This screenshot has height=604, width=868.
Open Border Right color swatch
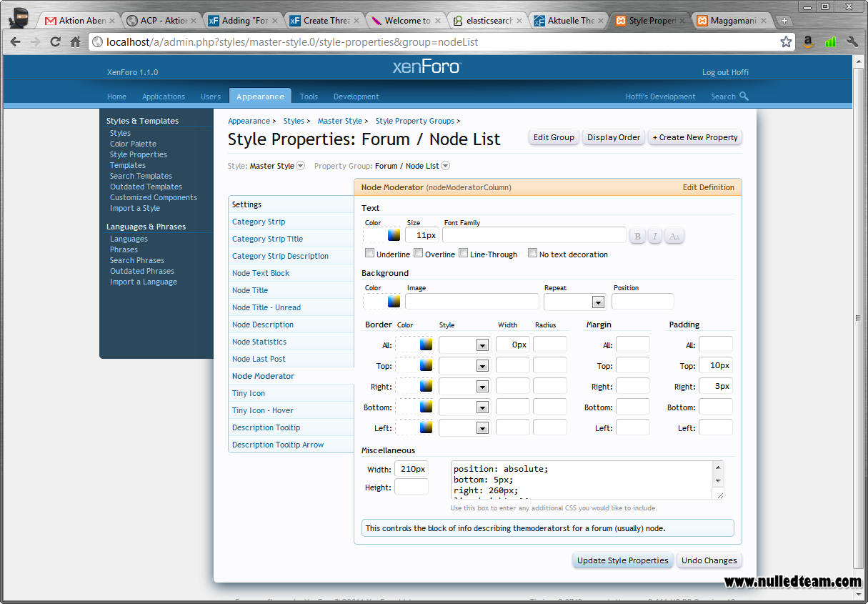click(426, 386)
